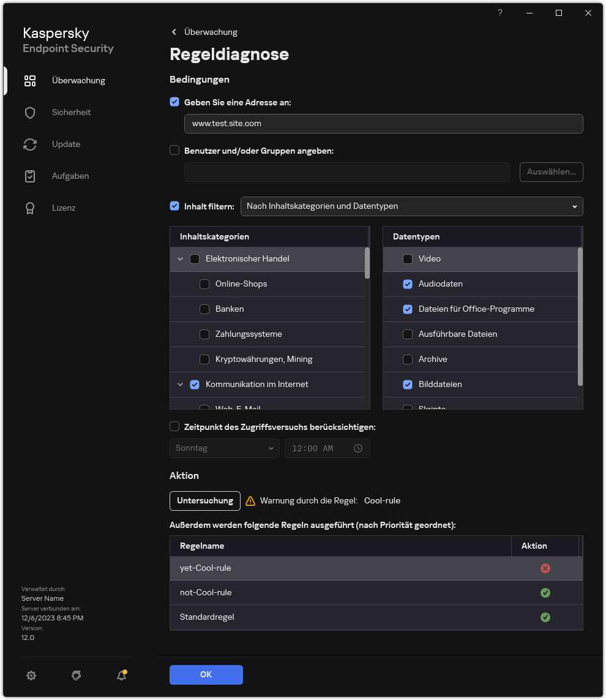606x700 pixels.
Task: Open Aufgaben in the sidebar
Action: click(70, 176)
